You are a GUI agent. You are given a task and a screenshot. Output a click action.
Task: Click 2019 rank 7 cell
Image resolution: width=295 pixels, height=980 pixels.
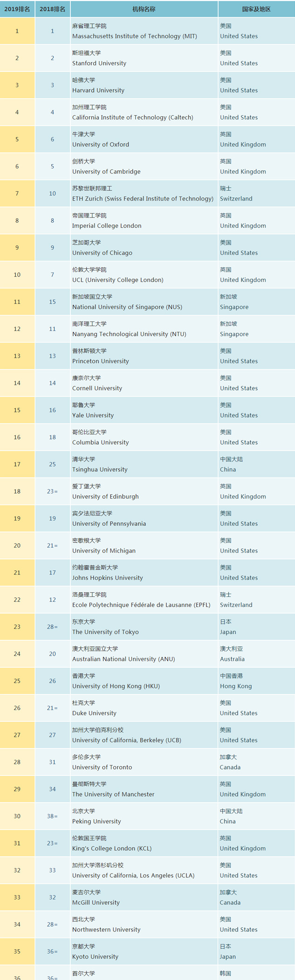tap(17, 194)
